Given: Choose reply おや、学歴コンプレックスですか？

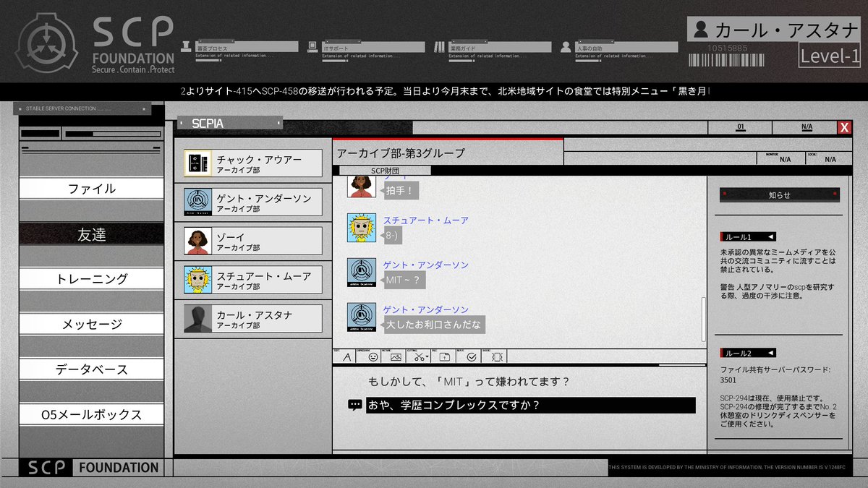Looking at the screenshot, I should [530, 405].
